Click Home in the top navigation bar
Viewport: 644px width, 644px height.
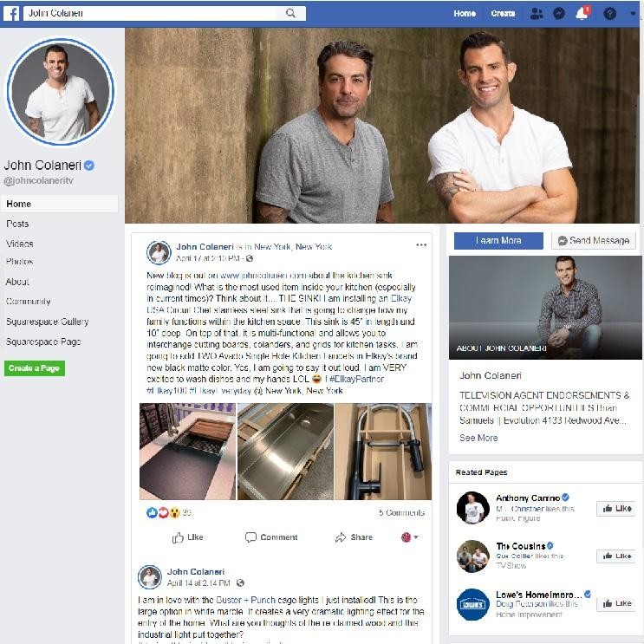(465, 14)
